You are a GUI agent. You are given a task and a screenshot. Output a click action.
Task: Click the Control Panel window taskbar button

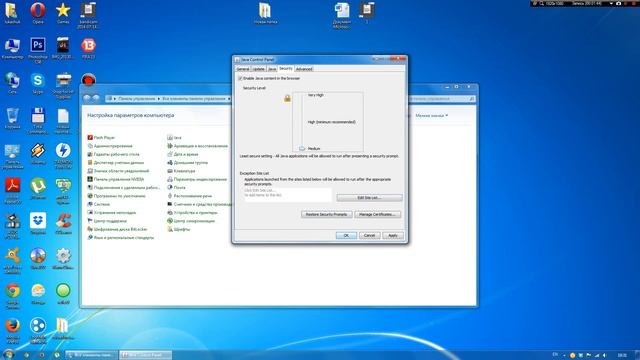coord(92,355)
